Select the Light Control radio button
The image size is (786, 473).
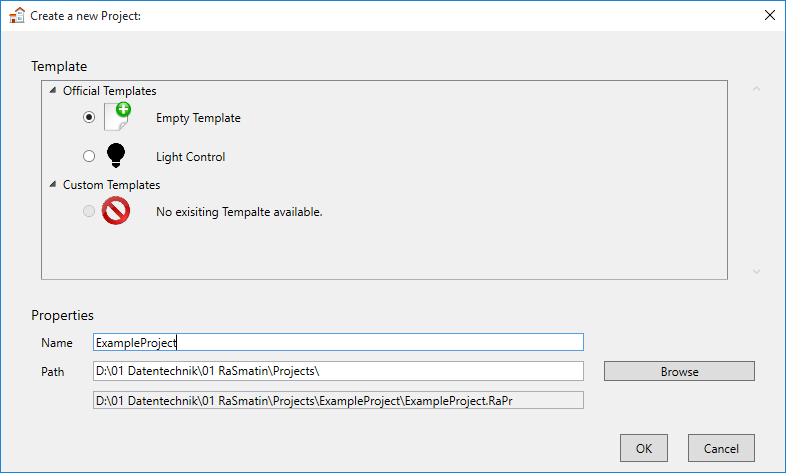[x=89, y=156]
